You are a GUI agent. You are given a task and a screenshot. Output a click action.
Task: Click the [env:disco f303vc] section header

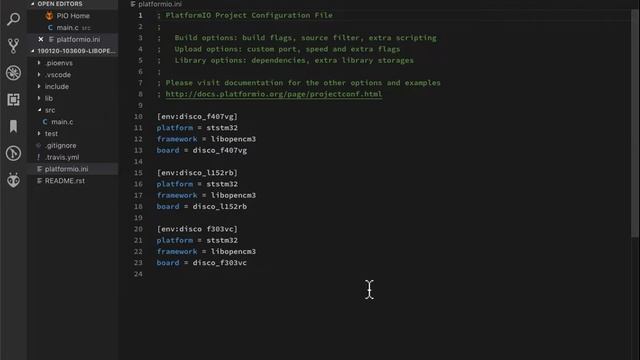[197, 229]
